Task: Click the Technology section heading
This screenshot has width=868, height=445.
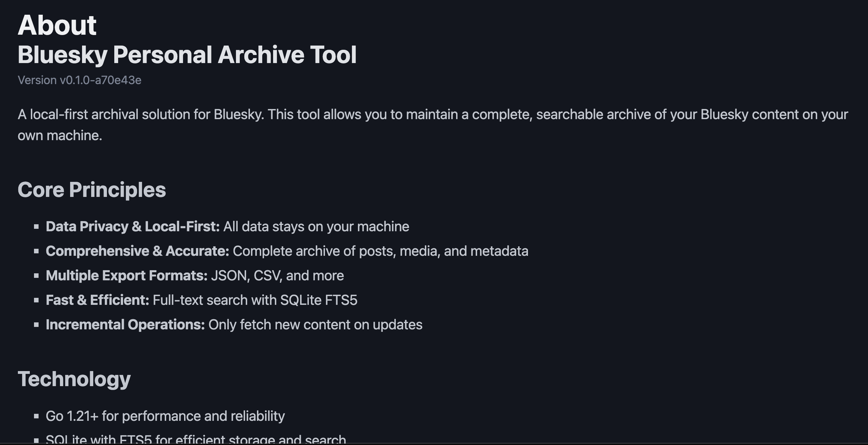Action: pyautogui.click(x=74, y=379)
